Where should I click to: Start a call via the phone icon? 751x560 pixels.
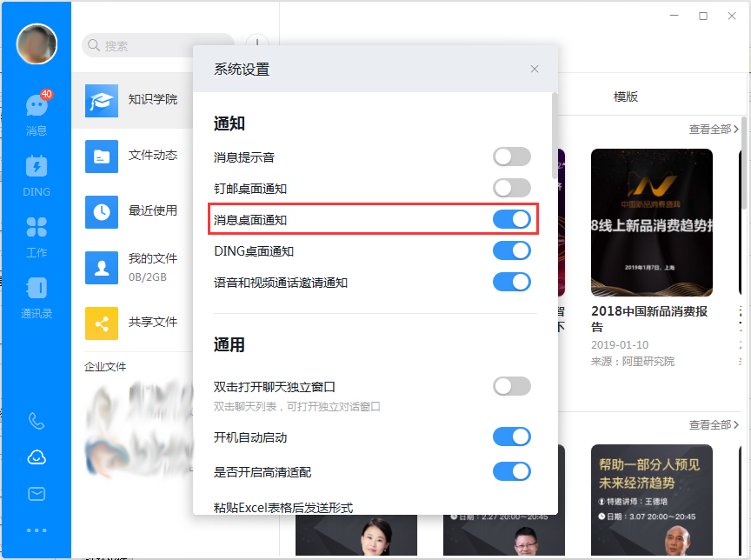[36, 421]
